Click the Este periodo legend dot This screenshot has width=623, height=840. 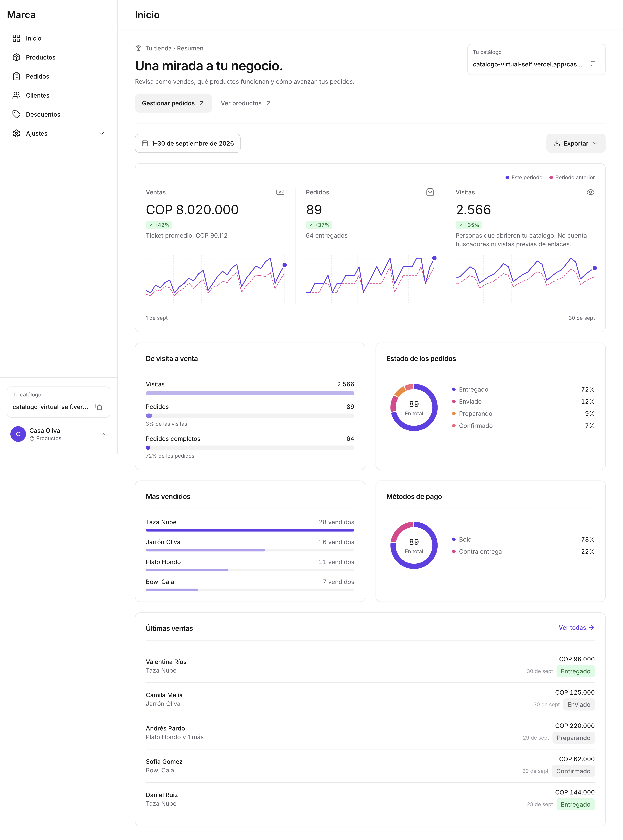[507, 178]
